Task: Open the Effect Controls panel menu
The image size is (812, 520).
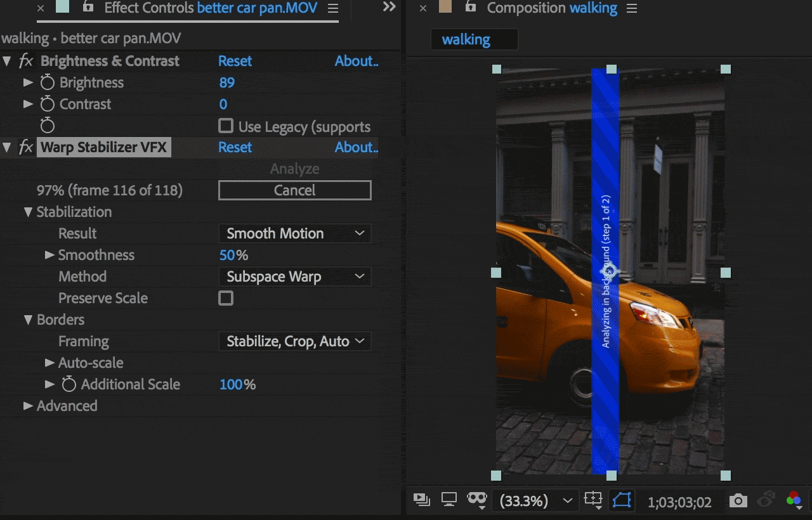Action: pyautogui.click(x=333, y=9)
